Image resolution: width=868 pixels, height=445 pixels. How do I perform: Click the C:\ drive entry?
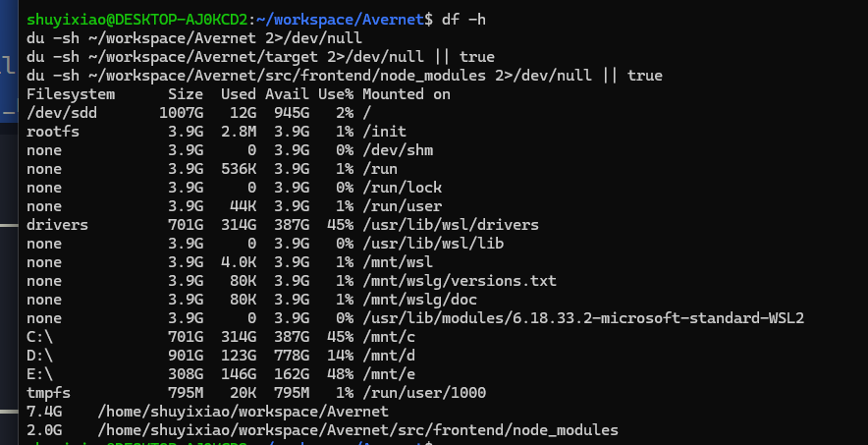(x=39, y=337)
